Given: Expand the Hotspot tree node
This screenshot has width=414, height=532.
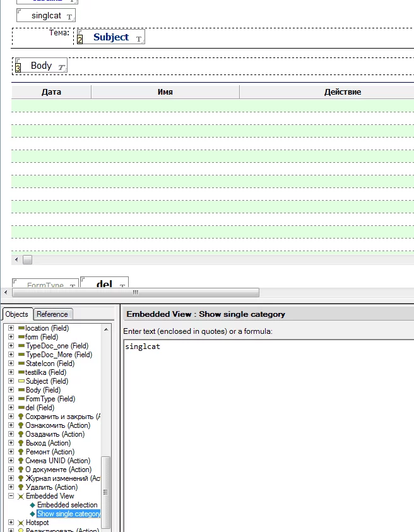Looking at the screenshot, I should click(x=11, y=523).
